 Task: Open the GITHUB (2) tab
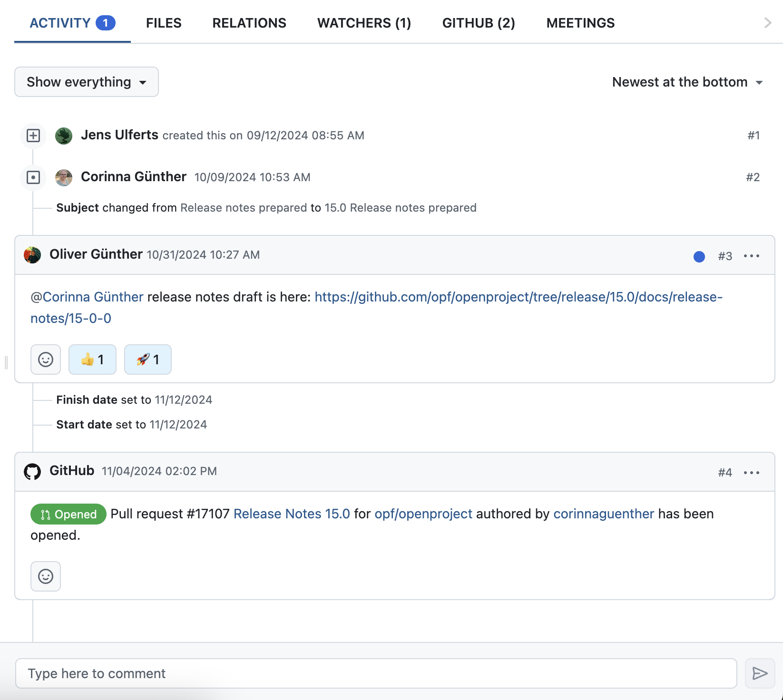point(479,22)
